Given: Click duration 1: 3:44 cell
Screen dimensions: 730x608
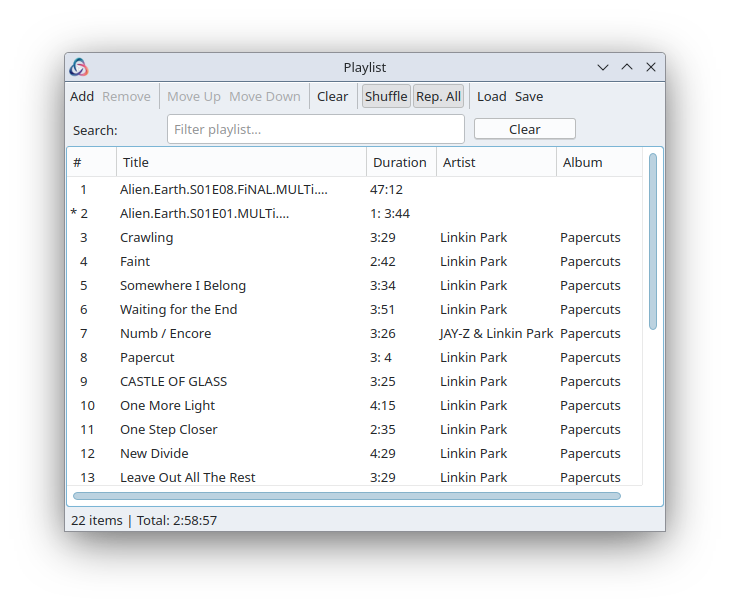Looking at the screenshot, I should tap(390, 214).
